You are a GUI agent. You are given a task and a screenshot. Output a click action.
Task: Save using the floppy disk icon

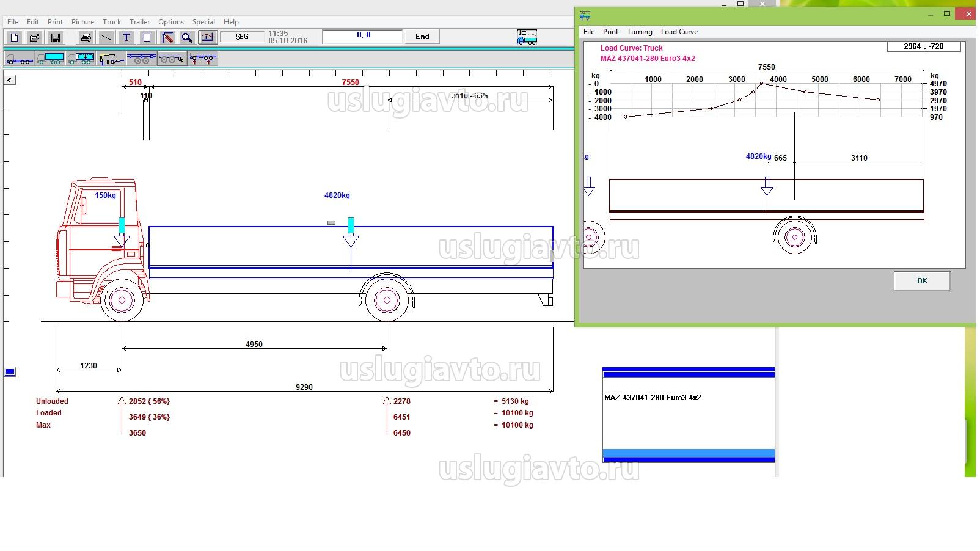click(x=55, y=37)
